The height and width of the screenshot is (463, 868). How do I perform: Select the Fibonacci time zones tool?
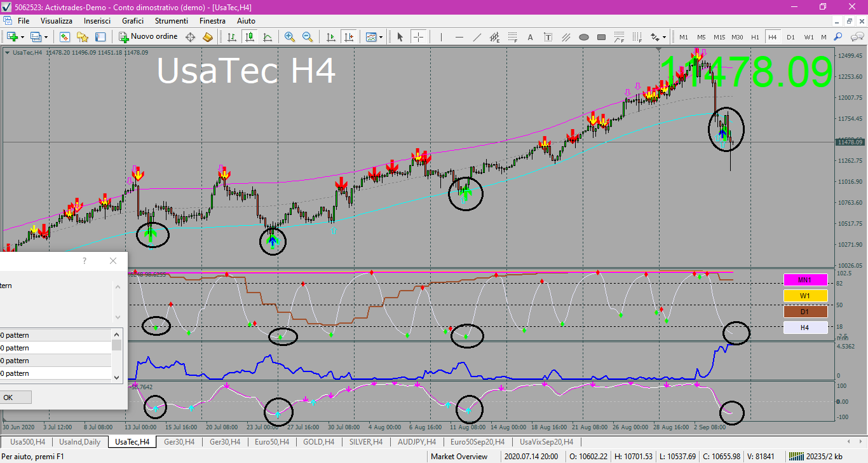[x=637, y=37]
